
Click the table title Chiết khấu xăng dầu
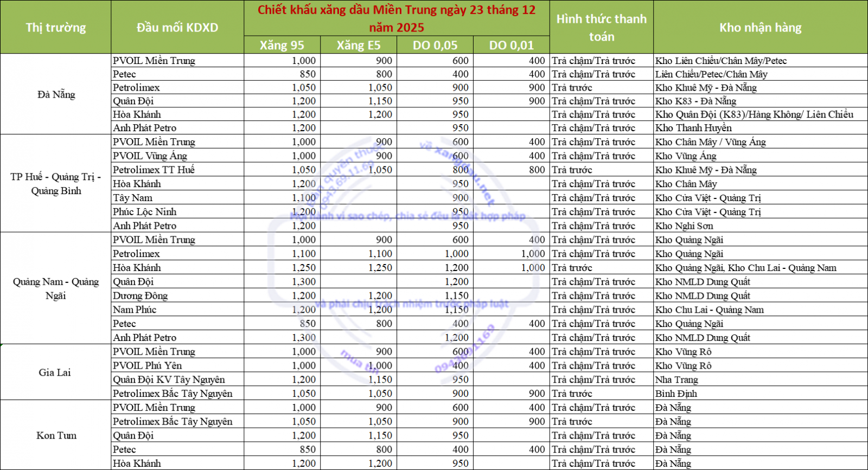tap(396, 18)
